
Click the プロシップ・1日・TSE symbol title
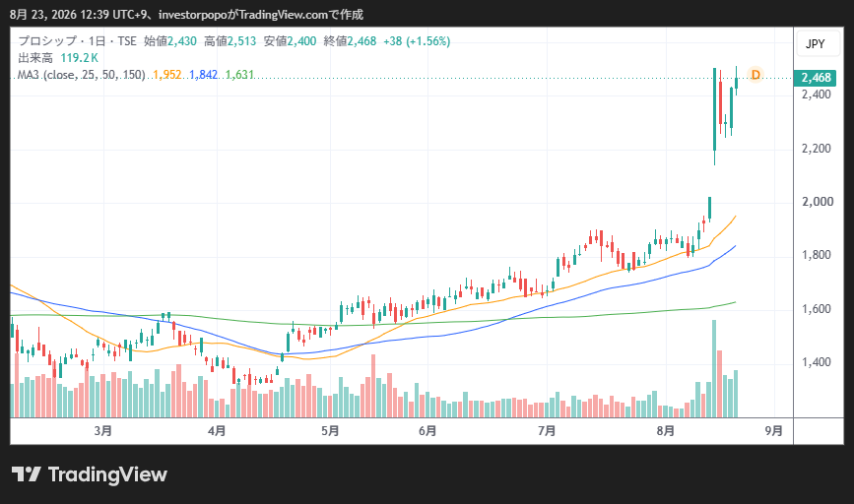[x=78, y=41]
